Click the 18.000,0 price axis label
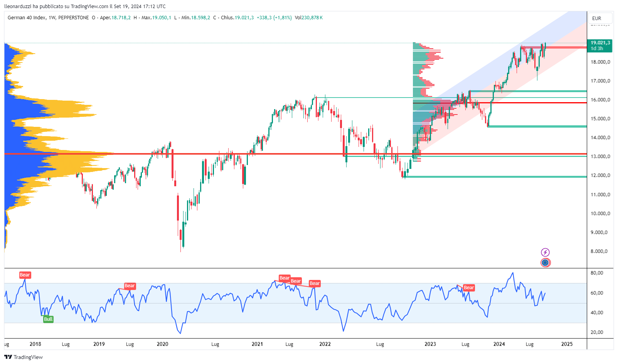The width and height of the screenshot is (618, 364). [x=601, y=62]
